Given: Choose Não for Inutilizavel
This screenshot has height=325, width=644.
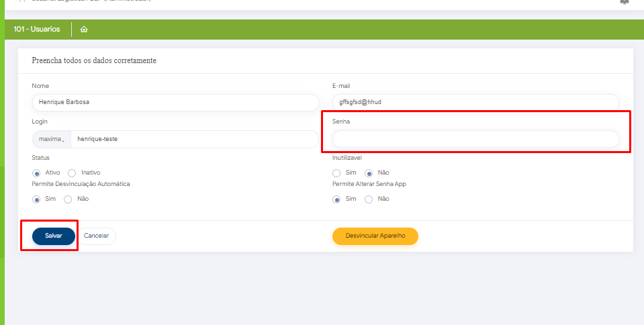Looking at the screenshot, I should pos(369,173).
